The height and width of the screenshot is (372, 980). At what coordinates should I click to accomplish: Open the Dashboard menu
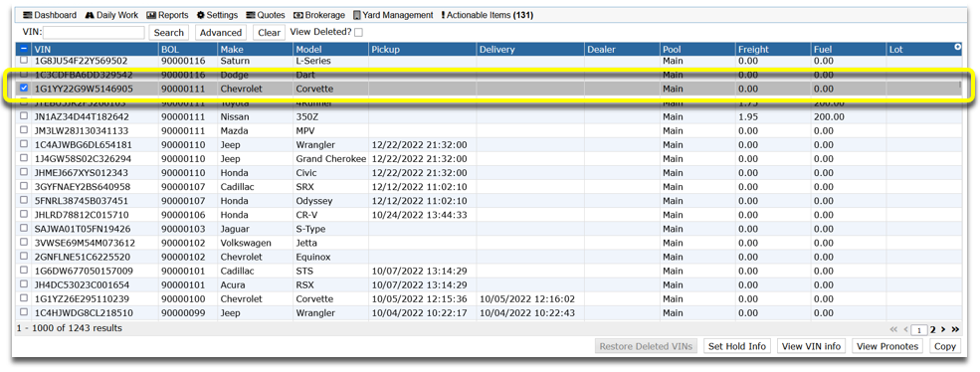pyautogui.click(x=50, y=15)
